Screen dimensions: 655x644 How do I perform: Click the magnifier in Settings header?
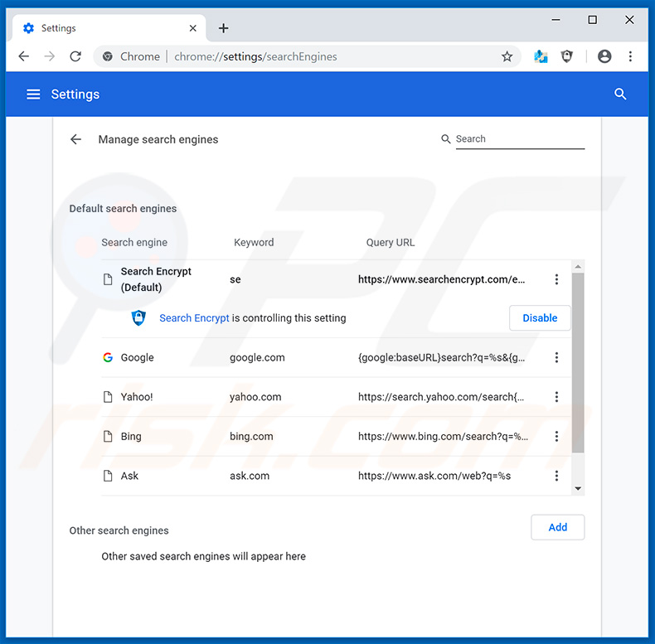coord(620,94)
